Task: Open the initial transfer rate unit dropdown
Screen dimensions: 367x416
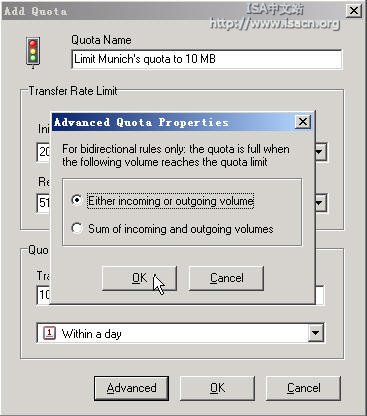Action: 319,152
